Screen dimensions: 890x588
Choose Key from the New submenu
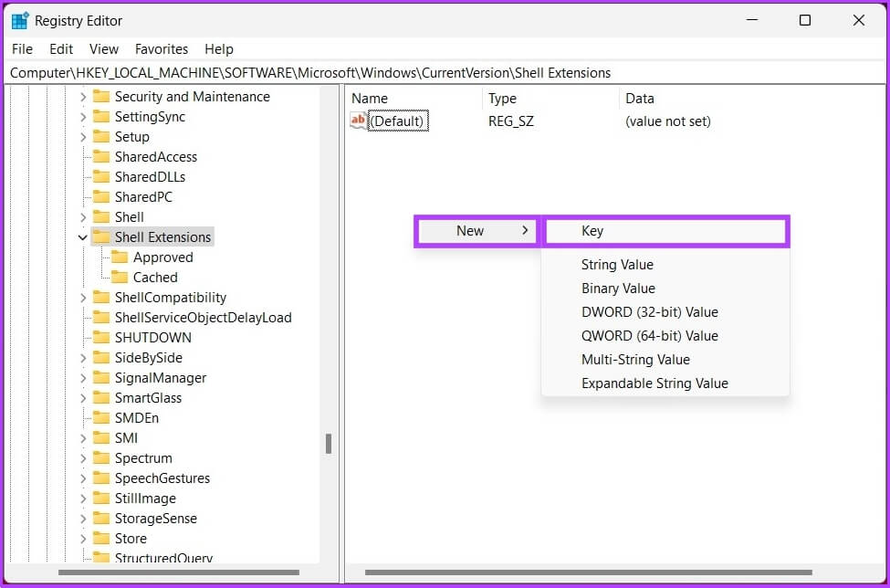click(x=665, y=231)
